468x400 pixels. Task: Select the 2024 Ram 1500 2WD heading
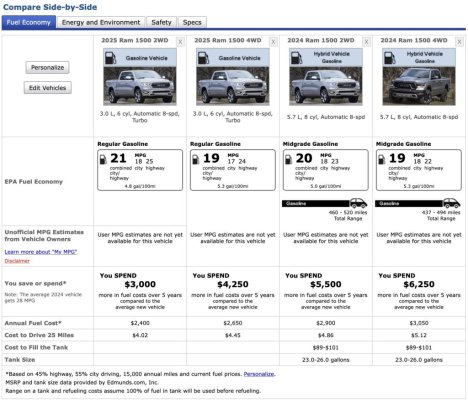tap(321, 40)
